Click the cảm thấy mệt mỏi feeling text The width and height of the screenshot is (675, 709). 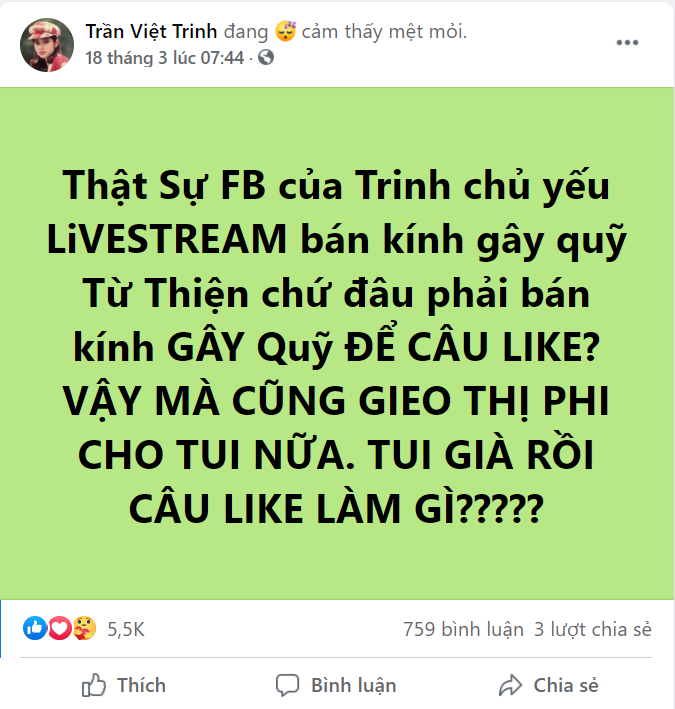pos(384,32)
